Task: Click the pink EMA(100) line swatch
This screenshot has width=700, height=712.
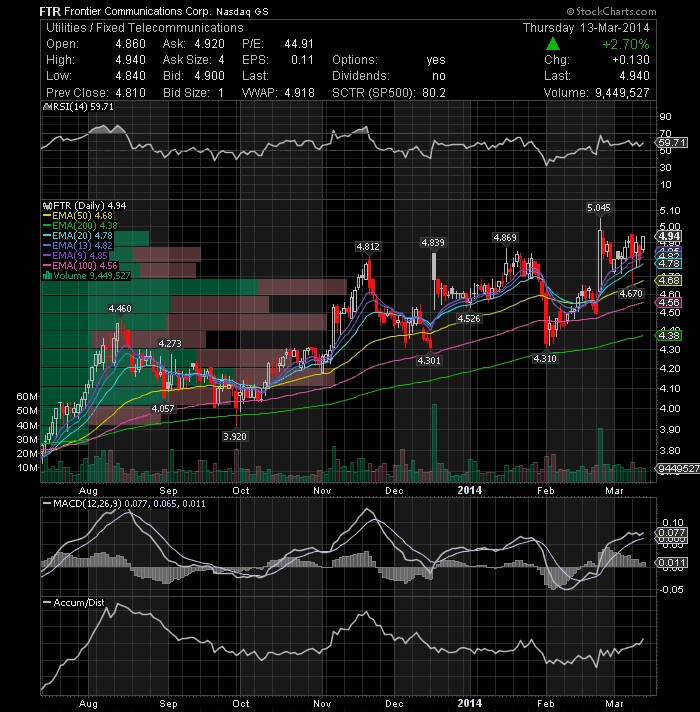Action: click(x=47, y=266)
